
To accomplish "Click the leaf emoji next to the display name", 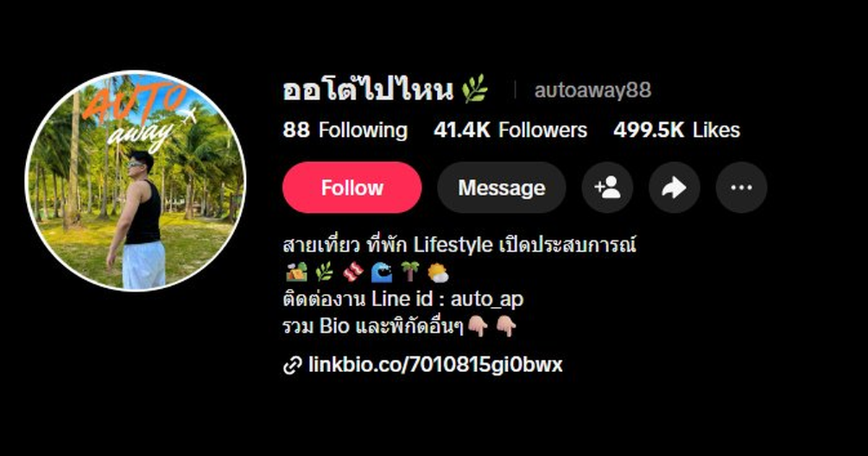I will [475, 90].
